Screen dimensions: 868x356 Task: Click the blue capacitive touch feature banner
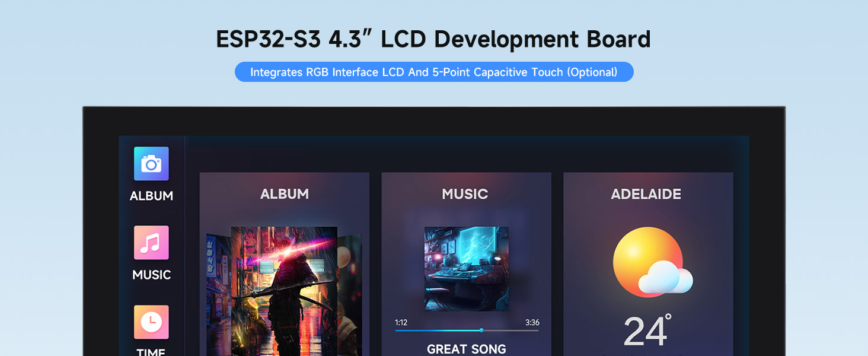point(434,72)
